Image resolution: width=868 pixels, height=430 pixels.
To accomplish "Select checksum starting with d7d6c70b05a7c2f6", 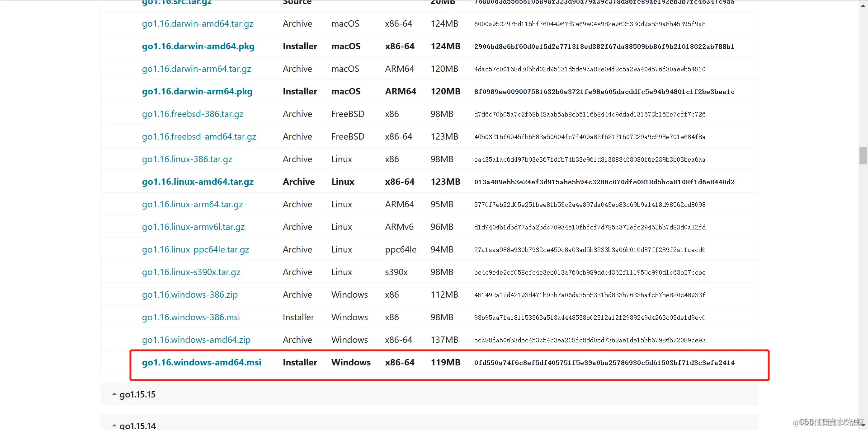I will 590,114.
